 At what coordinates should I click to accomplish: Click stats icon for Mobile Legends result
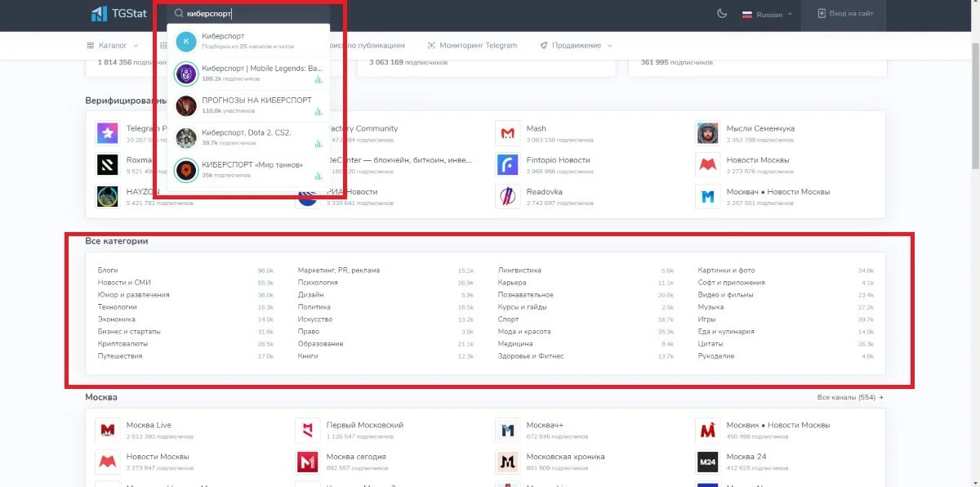tap(318, 79)
